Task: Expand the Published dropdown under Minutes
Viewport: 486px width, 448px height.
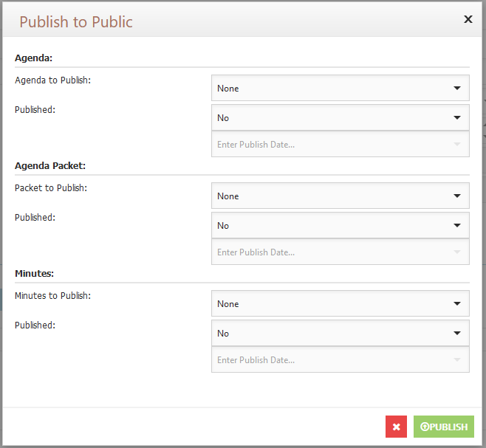Action: pyautogui.click(x=340, y=334)
